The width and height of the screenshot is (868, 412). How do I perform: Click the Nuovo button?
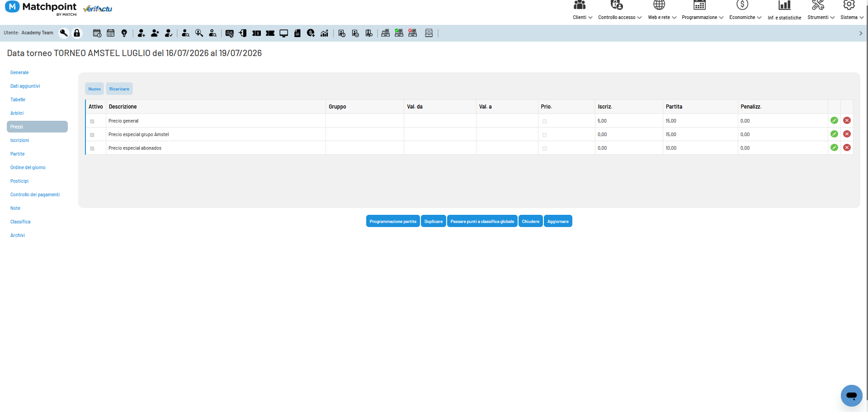pos(94,89)
